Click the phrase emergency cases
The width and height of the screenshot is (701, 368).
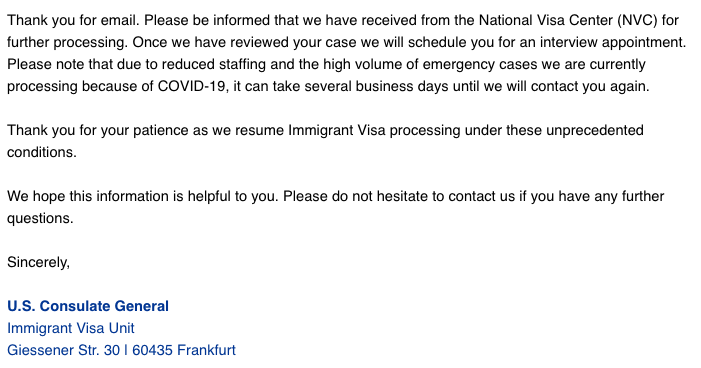tap(480, 64)
